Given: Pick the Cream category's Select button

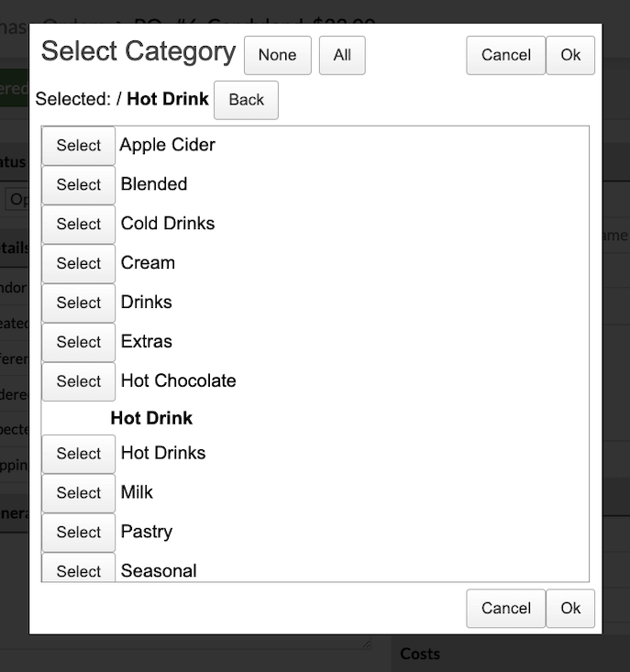Looking at the screenshot, I should [x=78, y=264].
